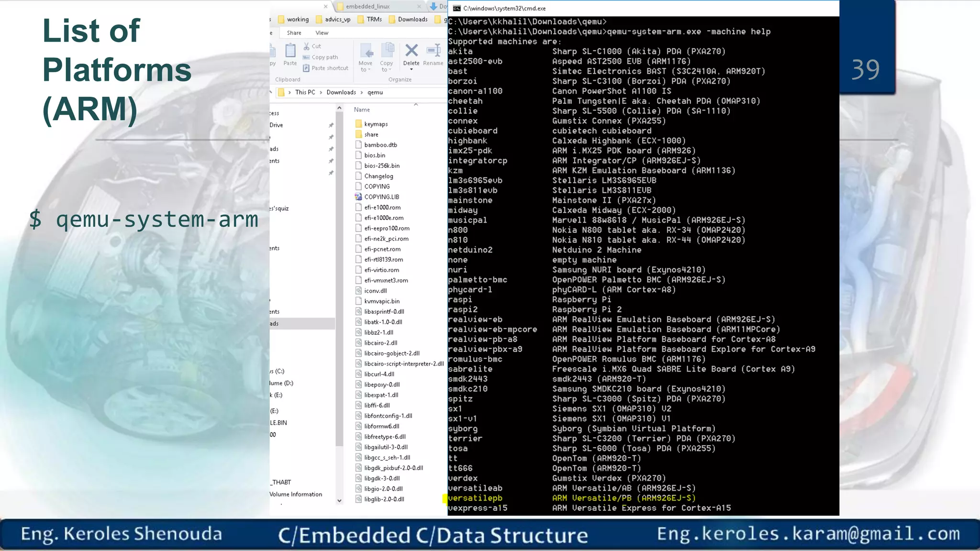Click highlighted versatilepb line in cmd

(571, 498)
